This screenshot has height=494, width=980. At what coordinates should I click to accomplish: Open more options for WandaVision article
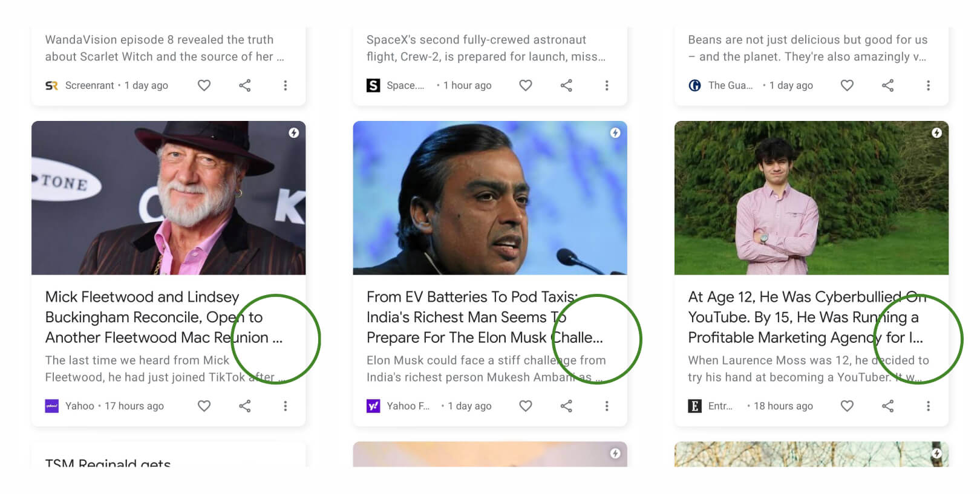286,85
